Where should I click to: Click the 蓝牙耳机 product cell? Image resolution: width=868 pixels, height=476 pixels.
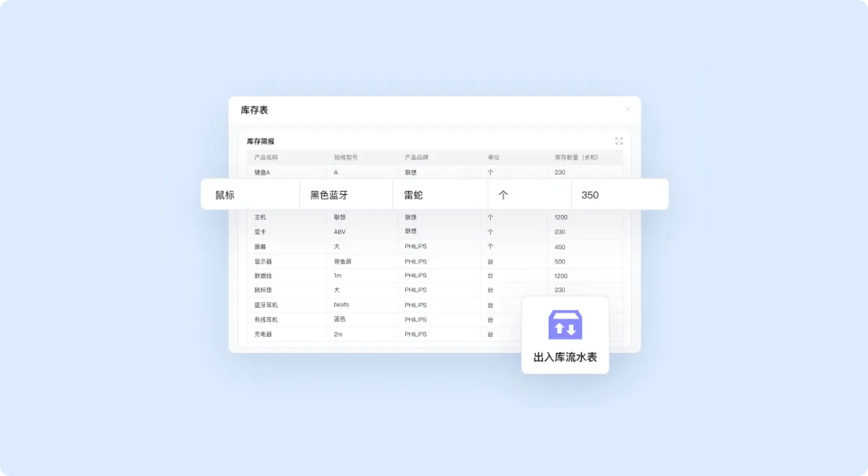point(266,305)
